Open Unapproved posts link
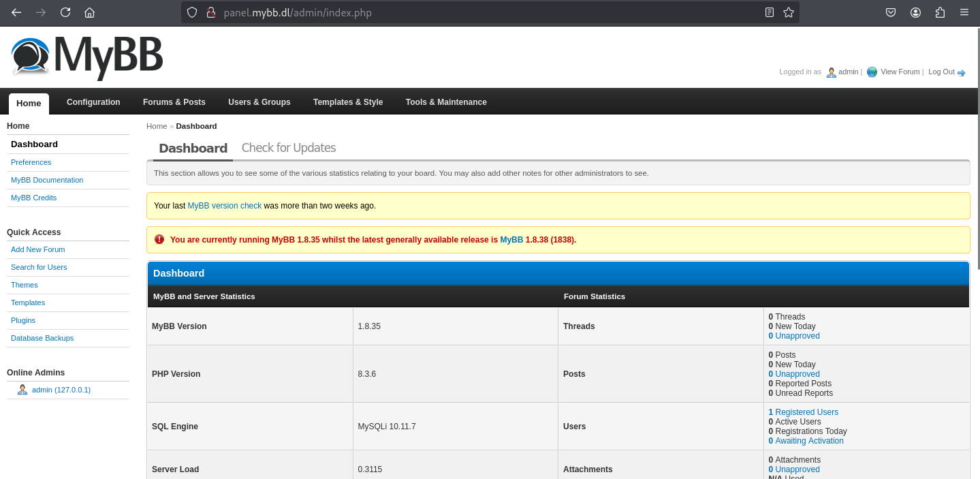The height and width of the screenshot is (479, 980). tap(794, 374)
